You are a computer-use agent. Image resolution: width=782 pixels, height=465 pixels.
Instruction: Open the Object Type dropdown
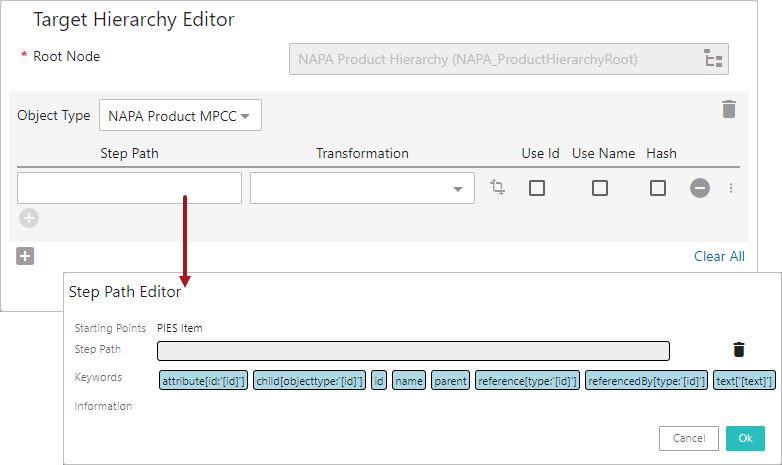click(x=180, y=116)
